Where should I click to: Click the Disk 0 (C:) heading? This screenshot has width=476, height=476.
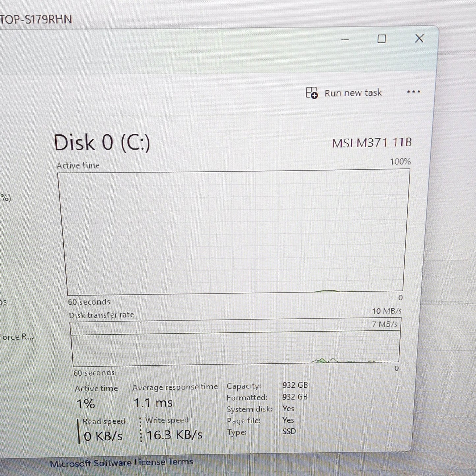[x=102, y=143]
